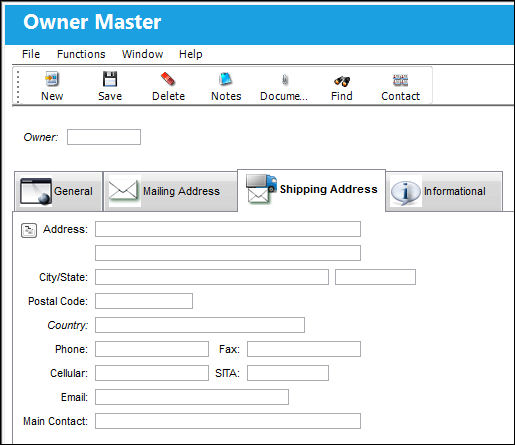Click the first Address line field

pyautogui.click(x=228, y=229)
